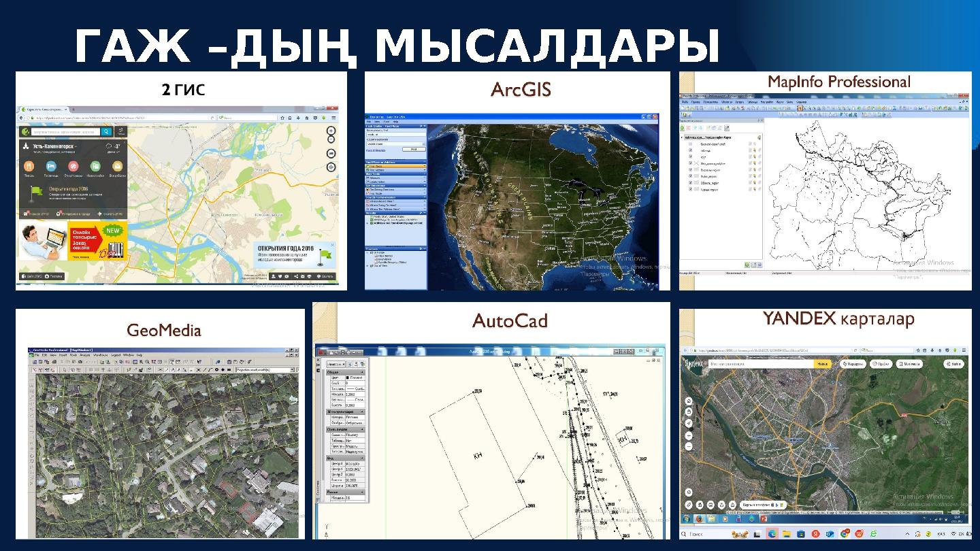Click the Поиск search box on taskbar
980x551 pixels.
tap(706, 533)
